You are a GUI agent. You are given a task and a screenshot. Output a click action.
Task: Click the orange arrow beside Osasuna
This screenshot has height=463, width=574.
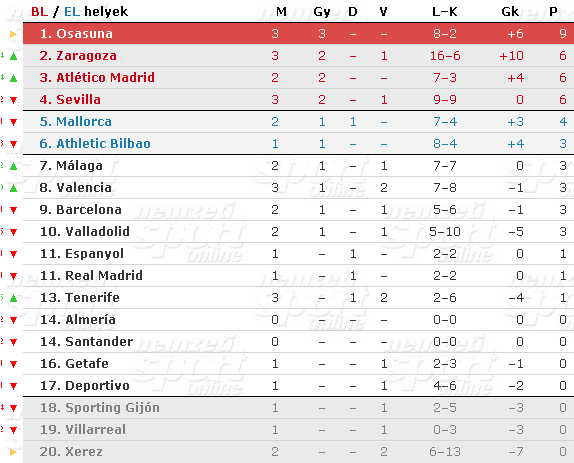[14, 34]
